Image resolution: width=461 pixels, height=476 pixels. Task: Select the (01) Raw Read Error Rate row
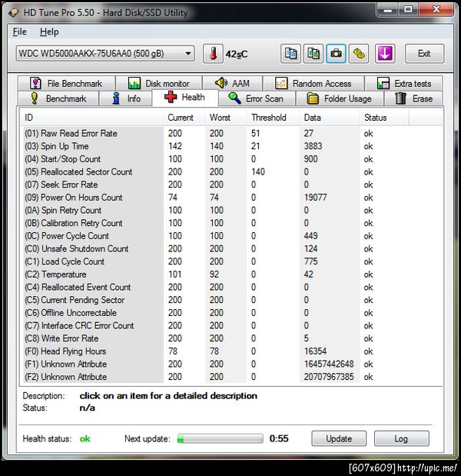click(x=231, y=133)
